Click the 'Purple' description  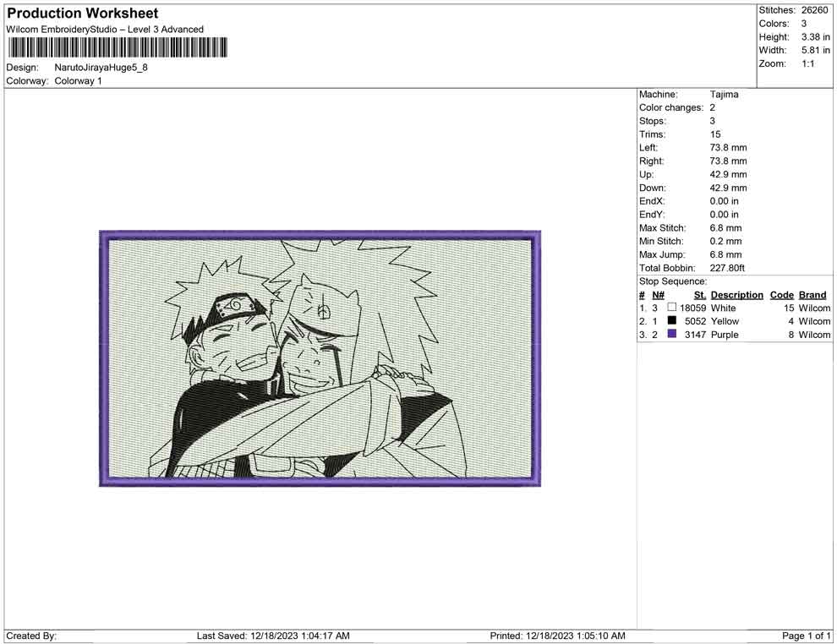pos(725,335)
